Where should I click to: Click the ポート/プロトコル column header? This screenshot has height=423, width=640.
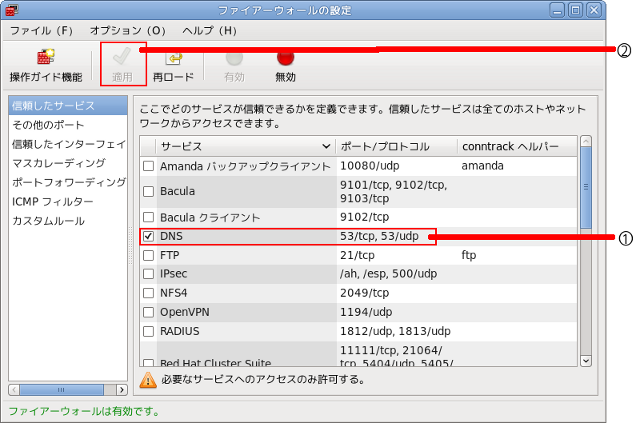point(395,146)
